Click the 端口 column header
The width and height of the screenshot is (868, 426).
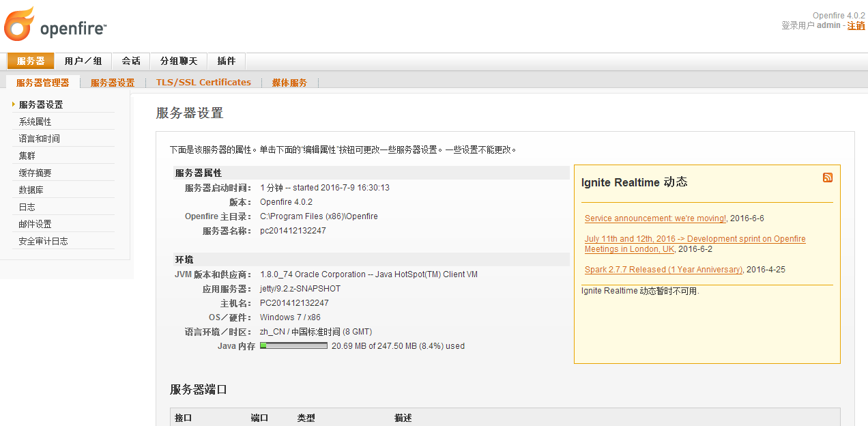[x=259, y=418]
